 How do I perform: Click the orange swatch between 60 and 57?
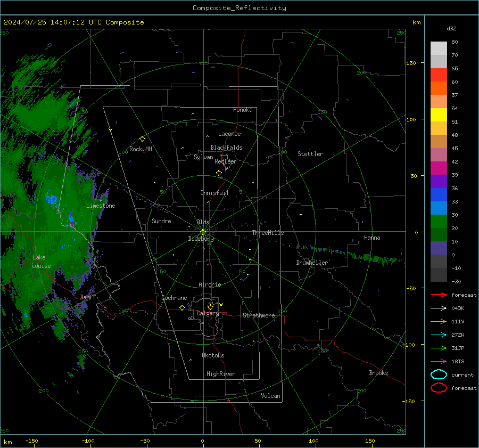pyautogui.click(x=439, y=88)
